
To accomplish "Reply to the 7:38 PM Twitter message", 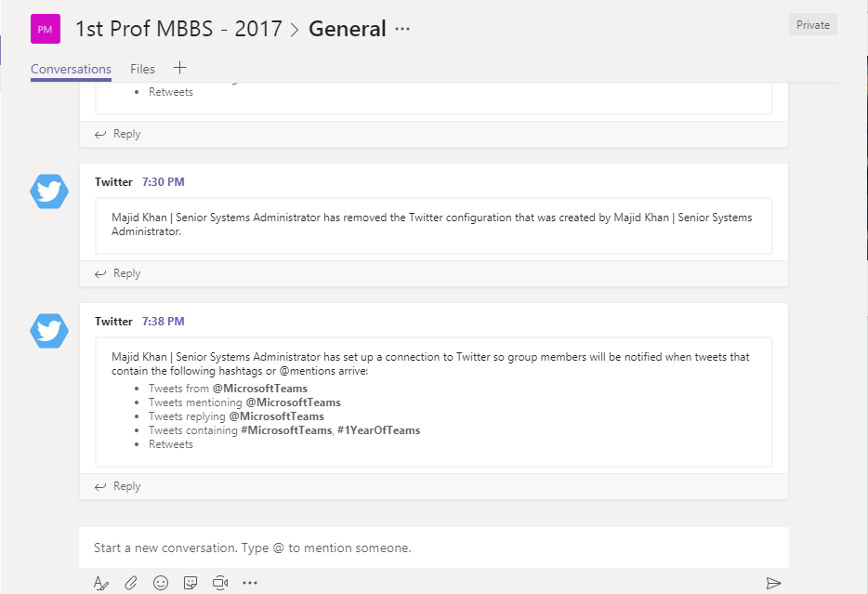I will click(x=117, y=486).
